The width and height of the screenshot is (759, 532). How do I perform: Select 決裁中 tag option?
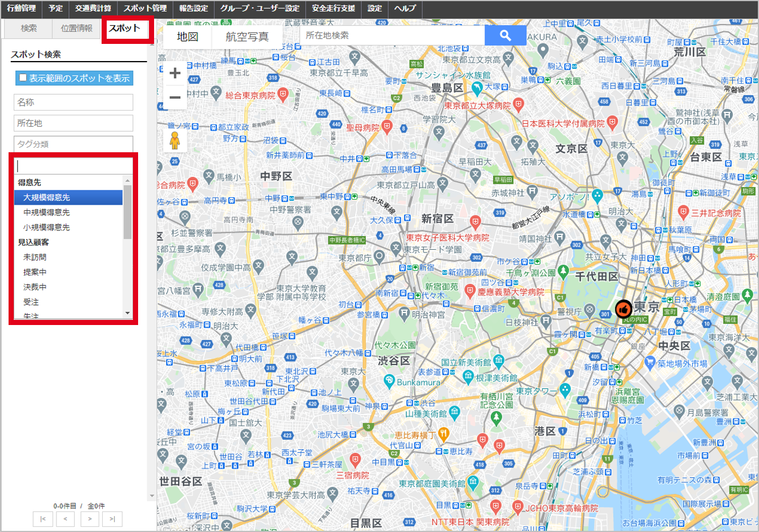click(x=68, y=287)
